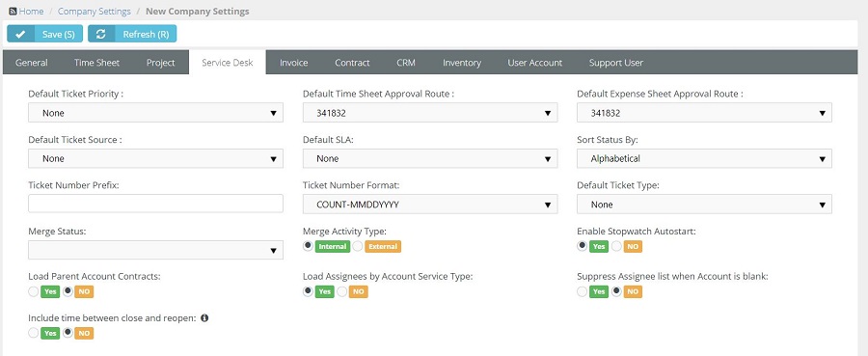This screenshot has height=356, width=868.
Task: Click the refresh arrows icon
Action: 100,35
